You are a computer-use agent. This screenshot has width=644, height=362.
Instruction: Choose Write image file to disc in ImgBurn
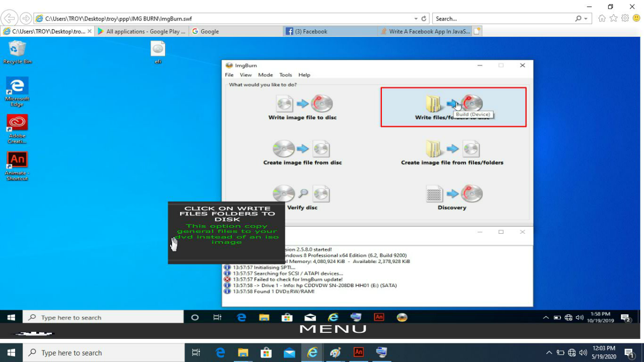click(302, 107)
